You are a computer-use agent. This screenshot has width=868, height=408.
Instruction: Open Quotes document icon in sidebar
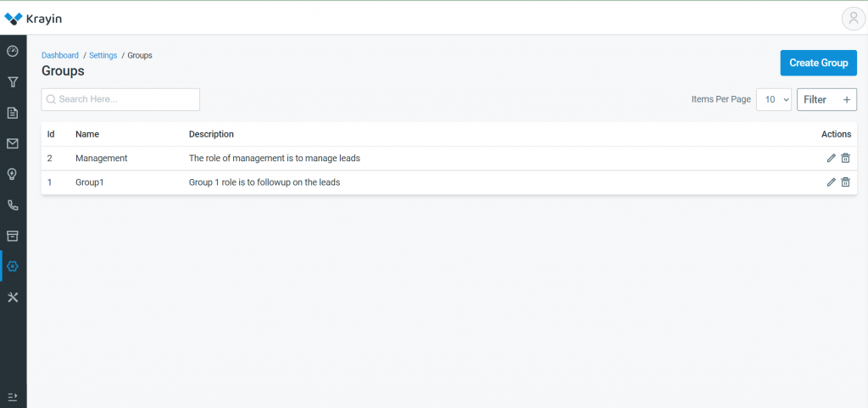(12, 113)
